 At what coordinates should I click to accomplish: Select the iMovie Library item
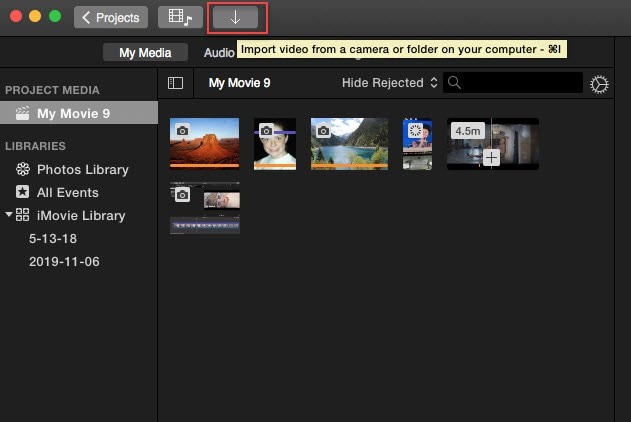(81, 216)
